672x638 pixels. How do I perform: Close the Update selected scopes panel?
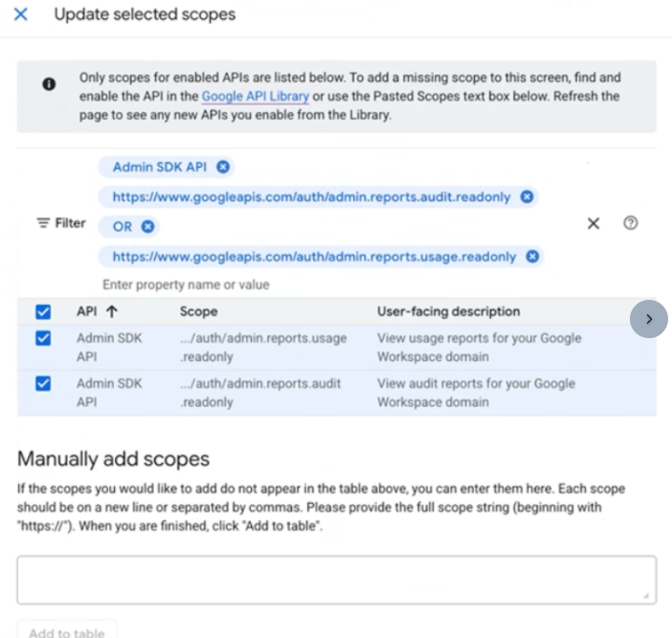click(20, 15)
